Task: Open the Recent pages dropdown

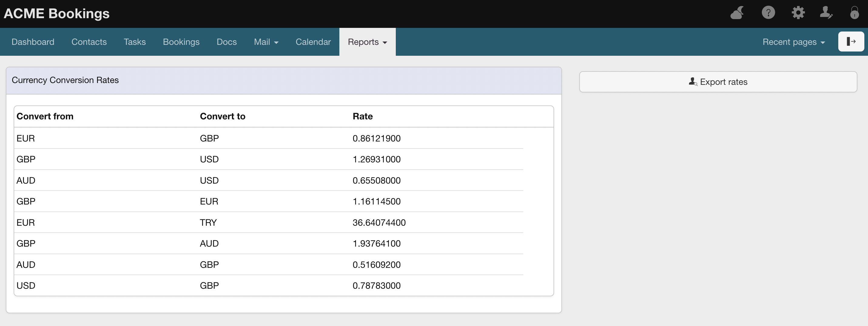Action: [793, 42]
